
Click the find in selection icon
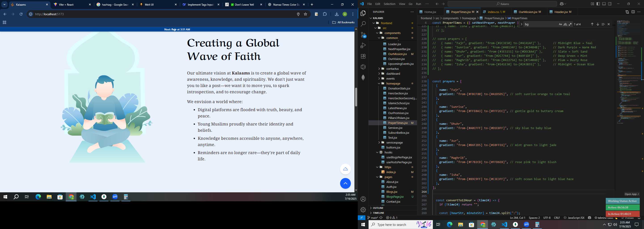(603, 24)
